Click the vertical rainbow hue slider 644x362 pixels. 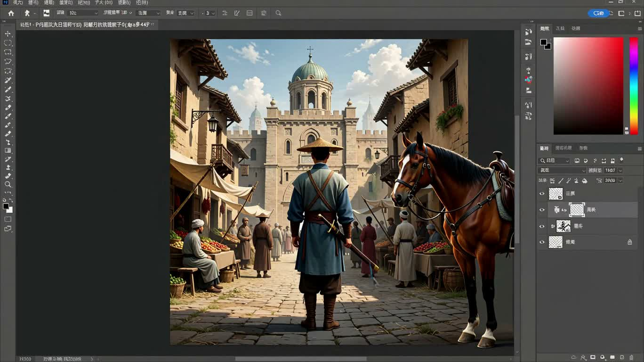(634, 86)
